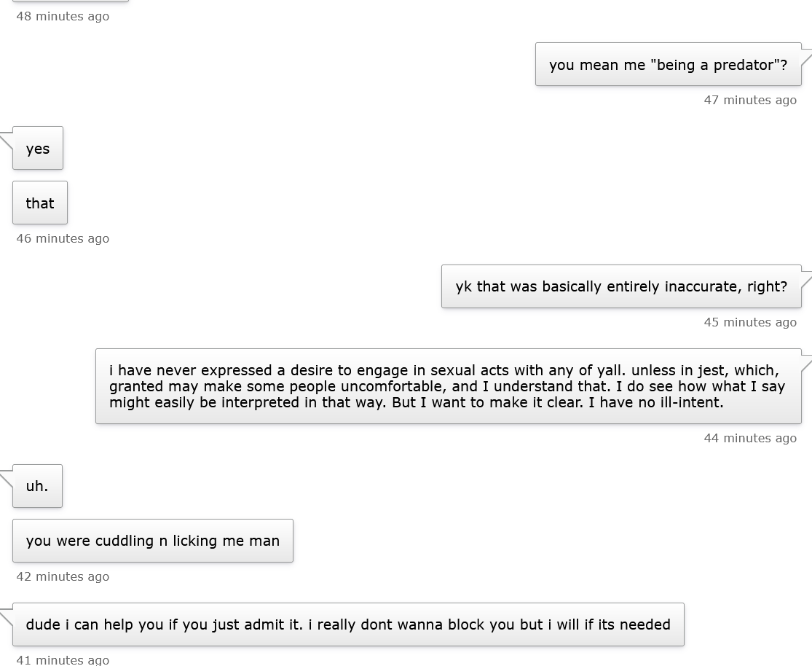Click the '44 minutes ago' timestamp
This screenshot has width=812, height=666.
click(x=750, y=439)
